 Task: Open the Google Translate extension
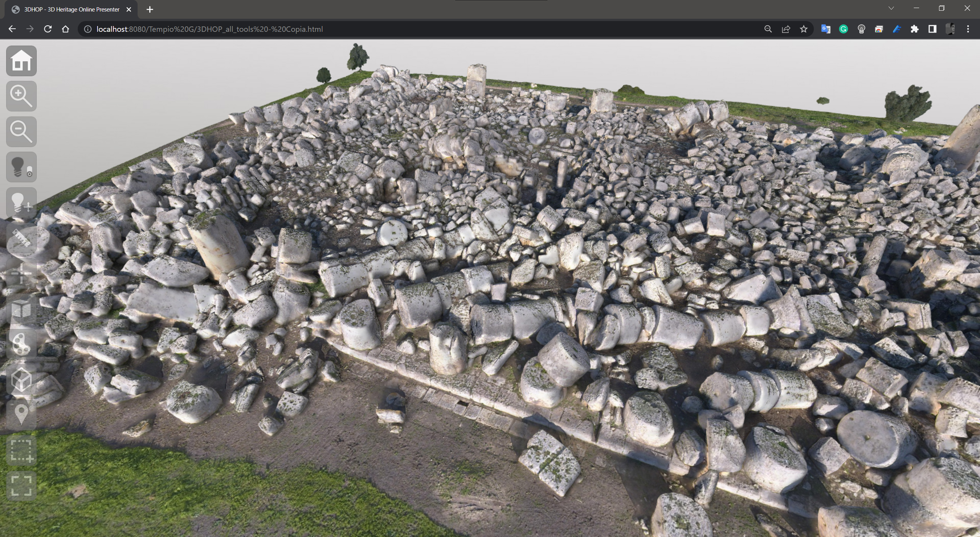(x=826, y=29)
